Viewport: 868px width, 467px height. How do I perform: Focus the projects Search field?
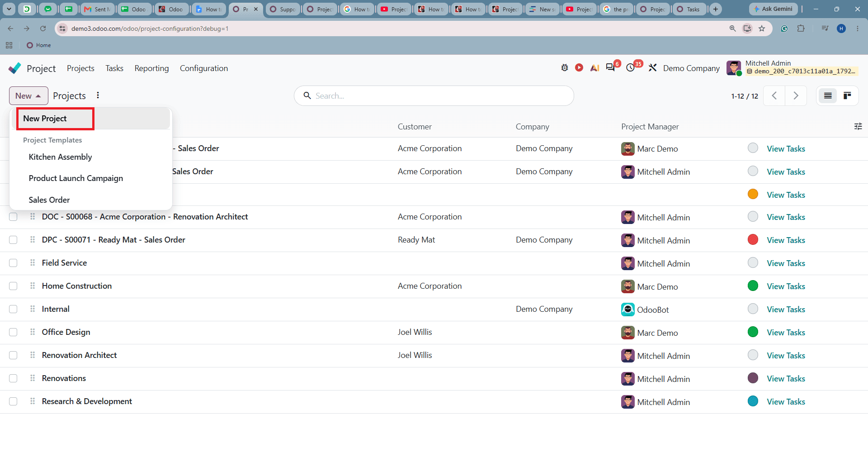[434, 96]
